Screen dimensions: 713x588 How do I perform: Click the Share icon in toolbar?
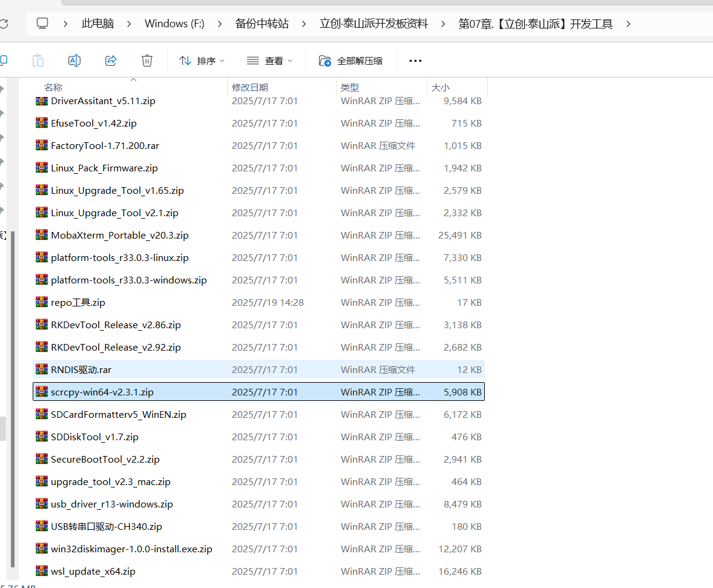[x=111, y=61]
